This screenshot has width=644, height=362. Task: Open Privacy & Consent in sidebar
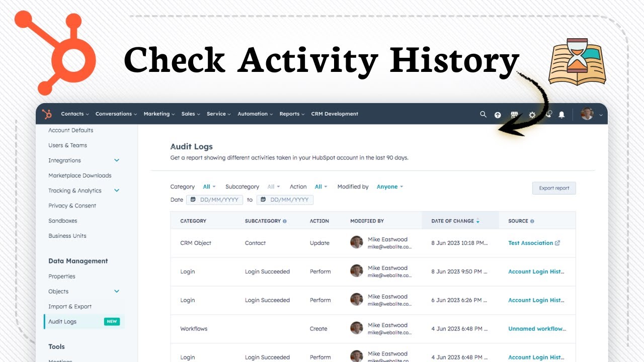coord(72,206)
